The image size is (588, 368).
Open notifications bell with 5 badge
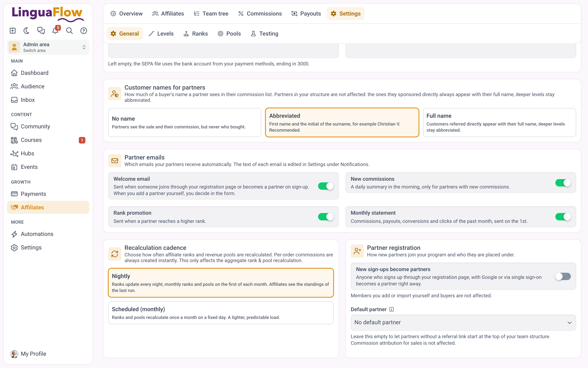pos(55,31)
